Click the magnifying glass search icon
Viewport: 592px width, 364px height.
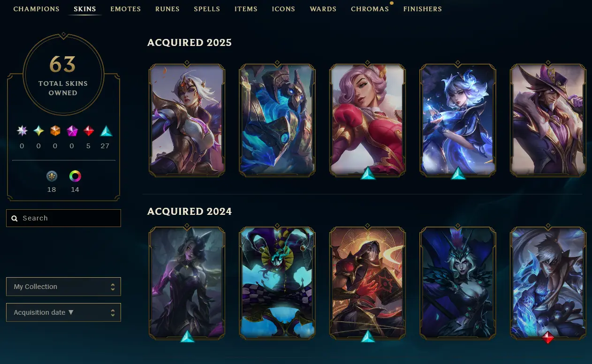tap(15, 218)
